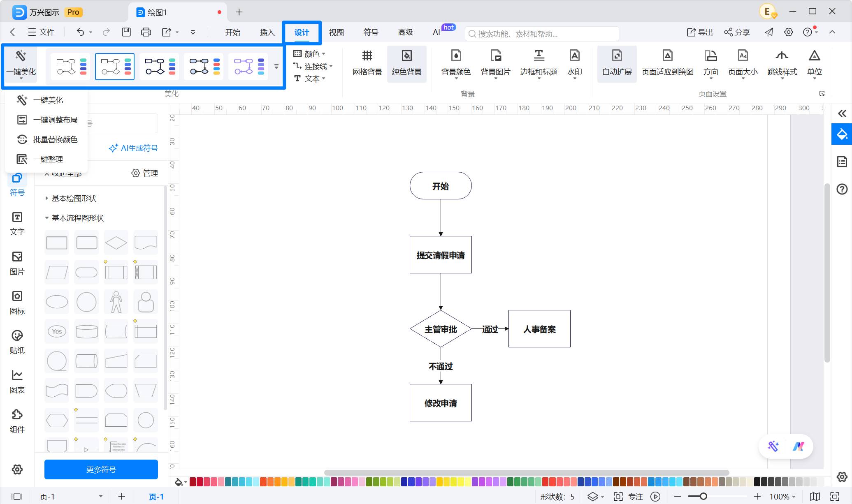
Task: Switch to the 插入 ribbon tab
Action: 267,32
